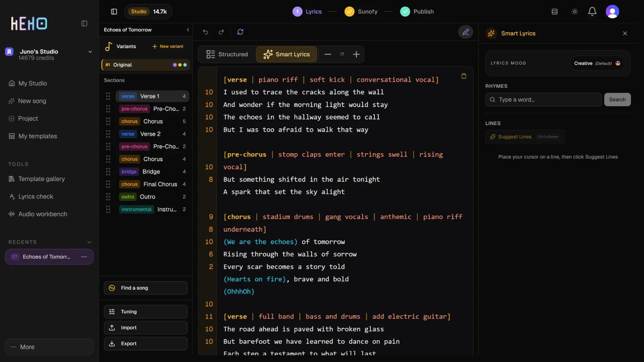The image size is (644, 362).
Task: Go to the Publish step
Action: point(417,12)
